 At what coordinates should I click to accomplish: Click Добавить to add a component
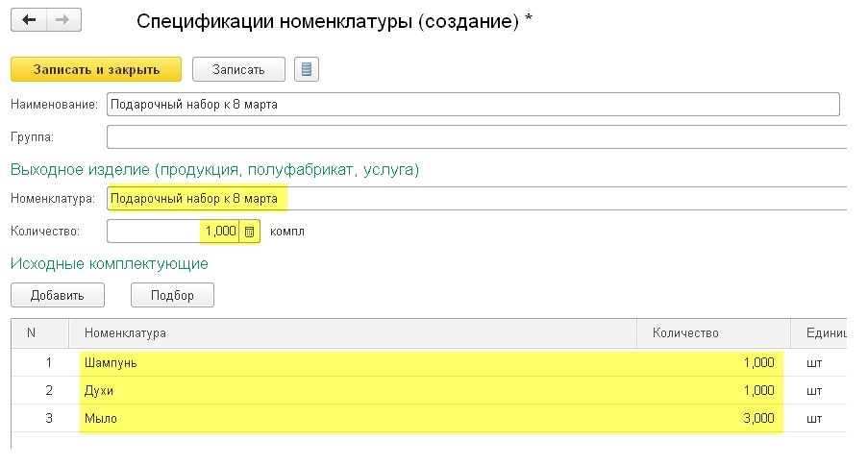point(58,295)
